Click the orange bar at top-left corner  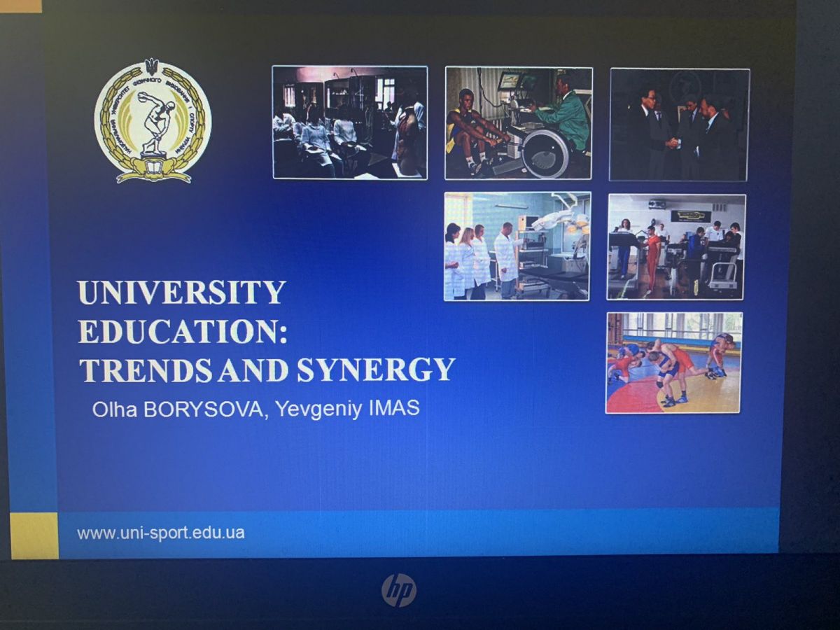(x=21, y=6)
